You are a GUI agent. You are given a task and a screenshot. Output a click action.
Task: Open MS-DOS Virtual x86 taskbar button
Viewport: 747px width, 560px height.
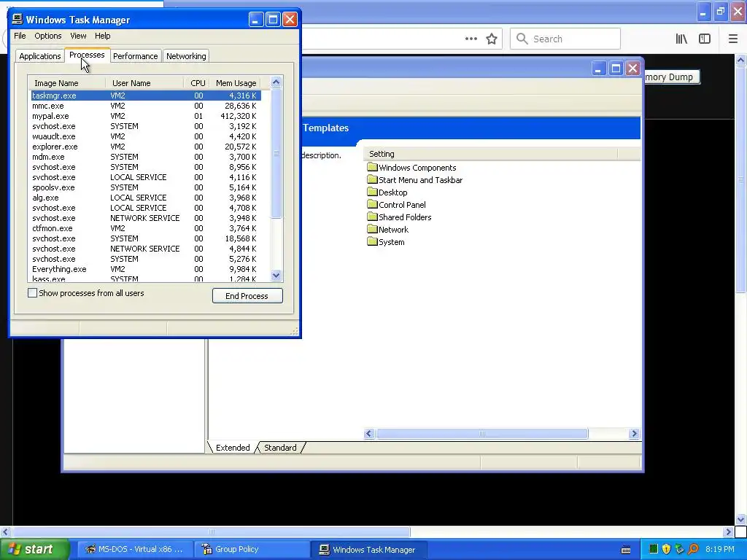tap(135, 550)
